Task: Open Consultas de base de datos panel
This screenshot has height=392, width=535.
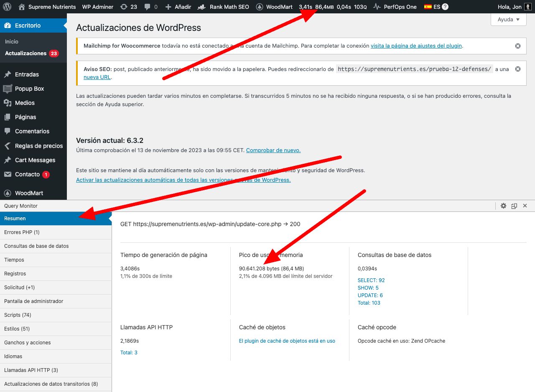Action: [x=56, y=246]
